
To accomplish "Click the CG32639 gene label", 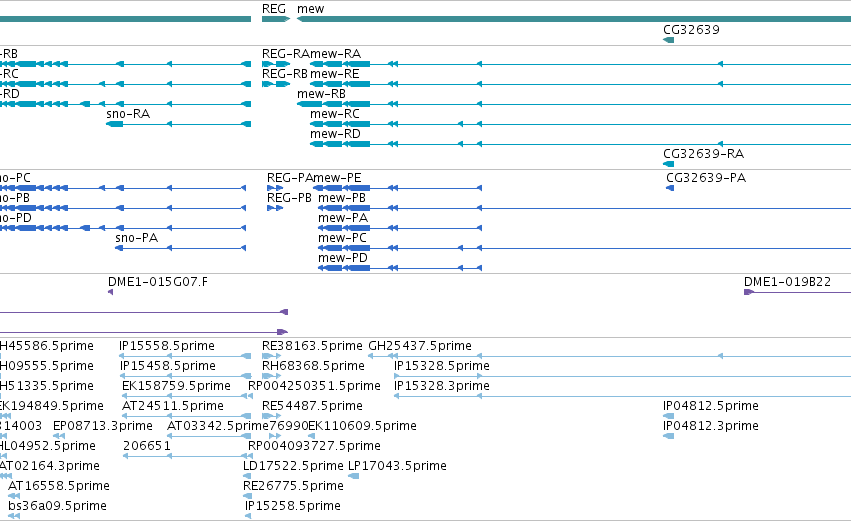I will pyautogui.click(x=691, y=30).
